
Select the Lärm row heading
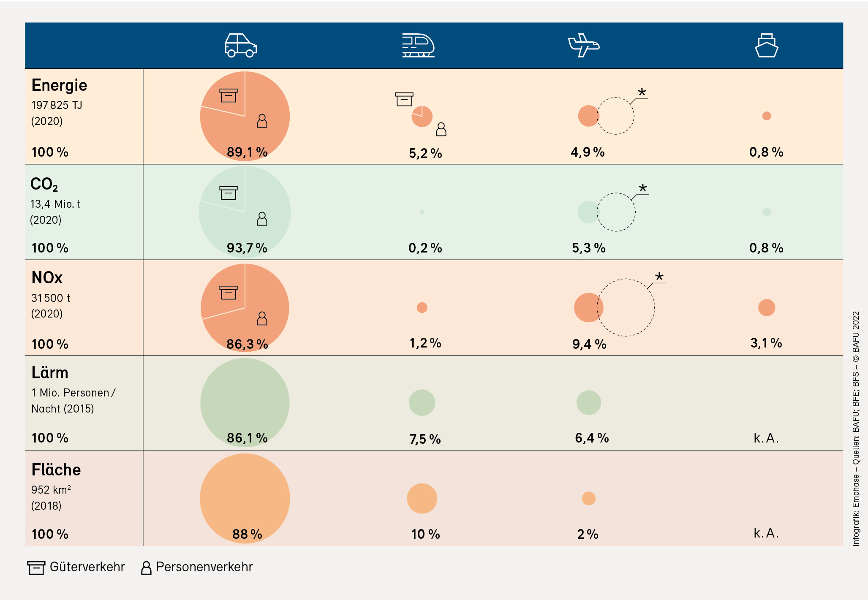coord(50,373)
